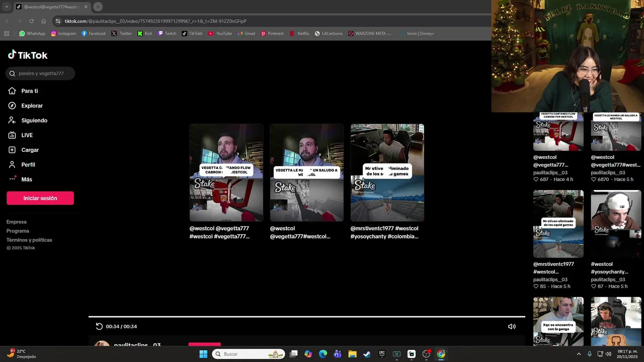Open Kick bookmark
Viewport: 644px width, 362px height.
(145, 34)
